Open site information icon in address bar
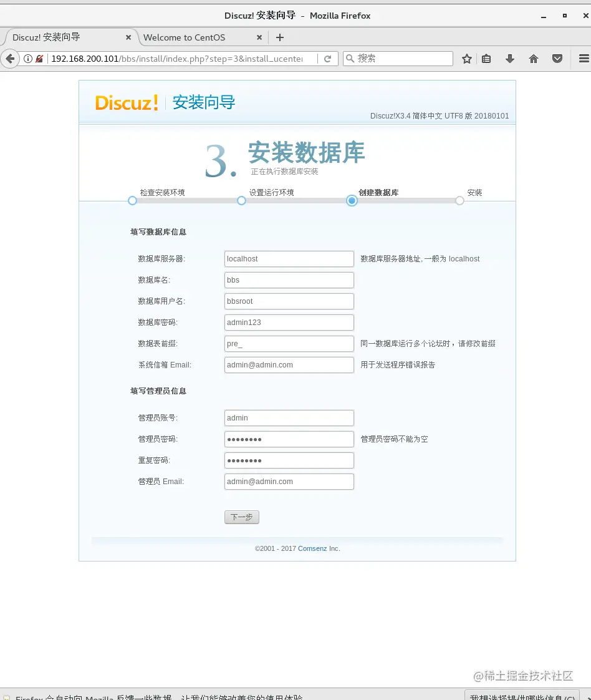591x700 pixels. pyautogui.click(x=27, y=59)
